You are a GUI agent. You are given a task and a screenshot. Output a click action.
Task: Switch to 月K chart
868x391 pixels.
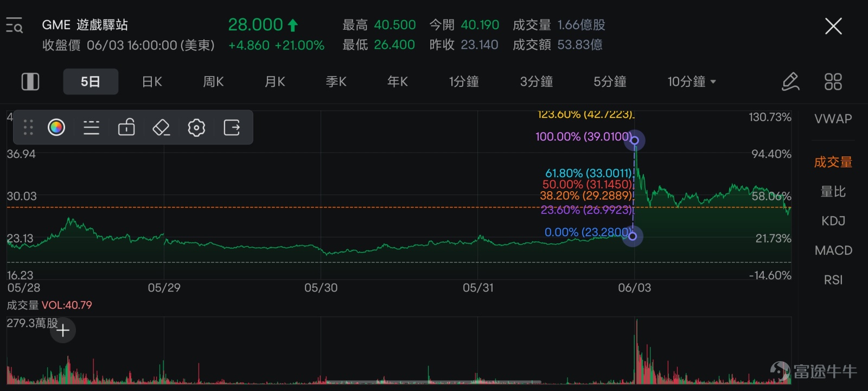(x=275, y=82)
